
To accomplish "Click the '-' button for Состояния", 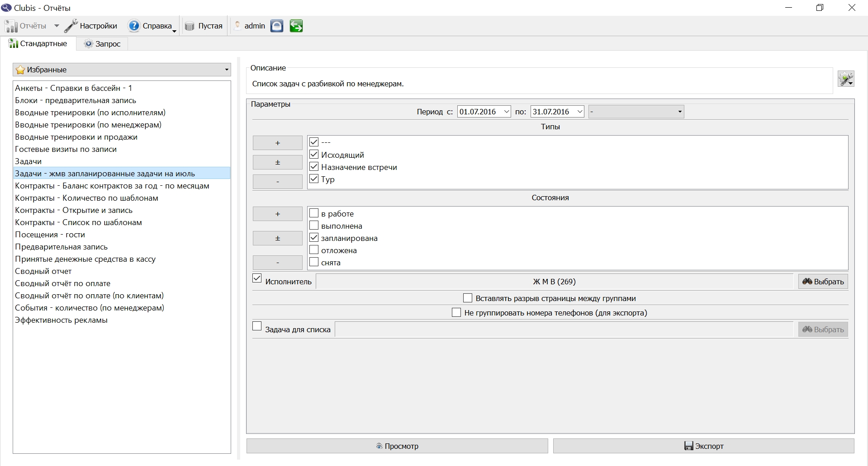I will click(x=277, y=263).
